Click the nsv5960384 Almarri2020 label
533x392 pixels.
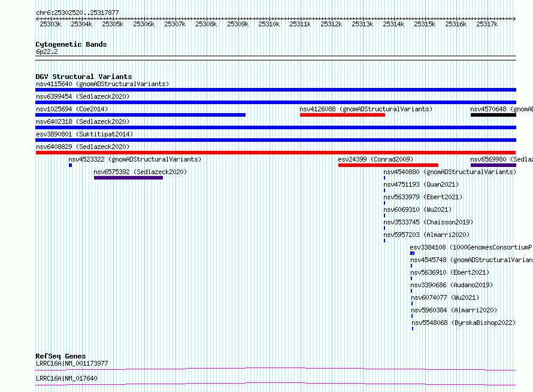point(454,310)
